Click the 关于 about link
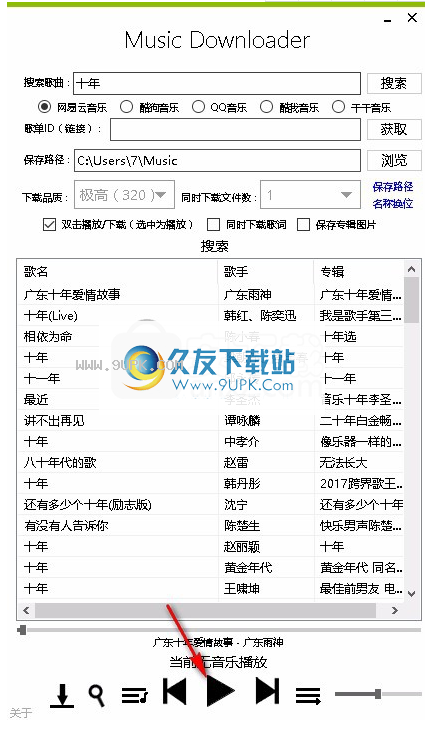This screenshot has width=425, height=736. [x=21, y=713]
